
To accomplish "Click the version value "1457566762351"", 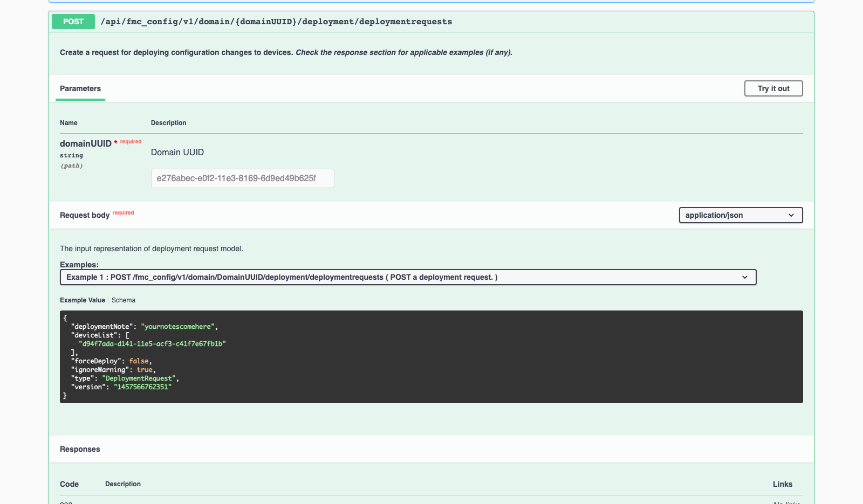I will pos(142,387).
